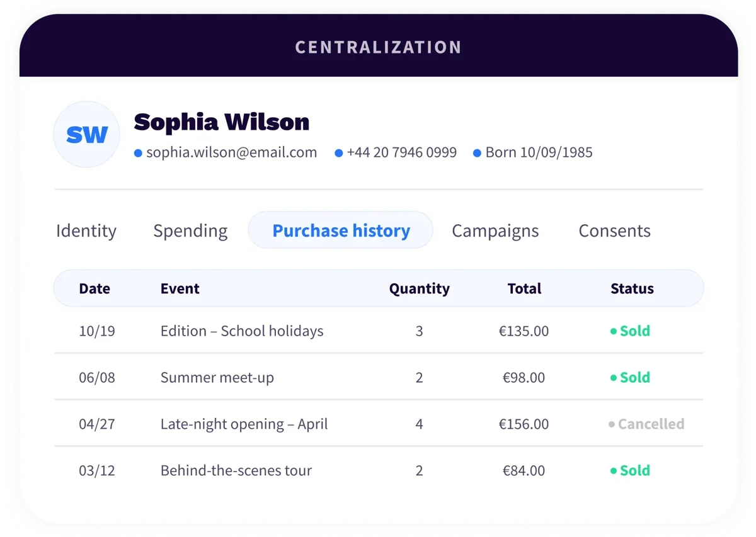The width and height of the screenshot is (756, 537).
Task: Click the Born 10/09/1985 text
Action: (x=539, y=152)
